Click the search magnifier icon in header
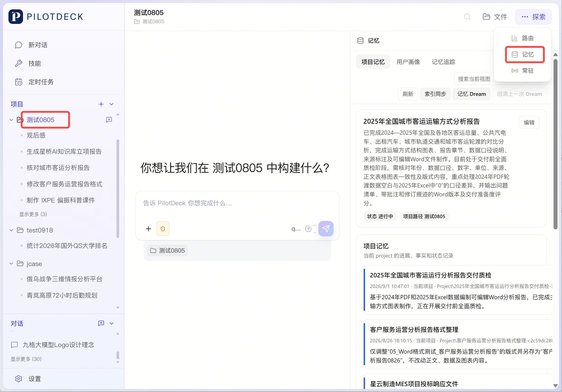562x392 pixels. pyautogui.click(x=467, y=17)
